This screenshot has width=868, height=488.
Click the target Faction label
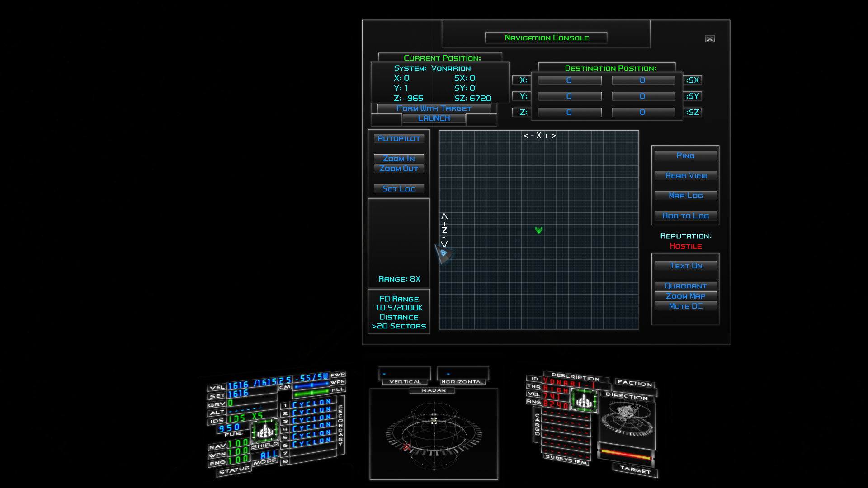(x=635, y=383)
